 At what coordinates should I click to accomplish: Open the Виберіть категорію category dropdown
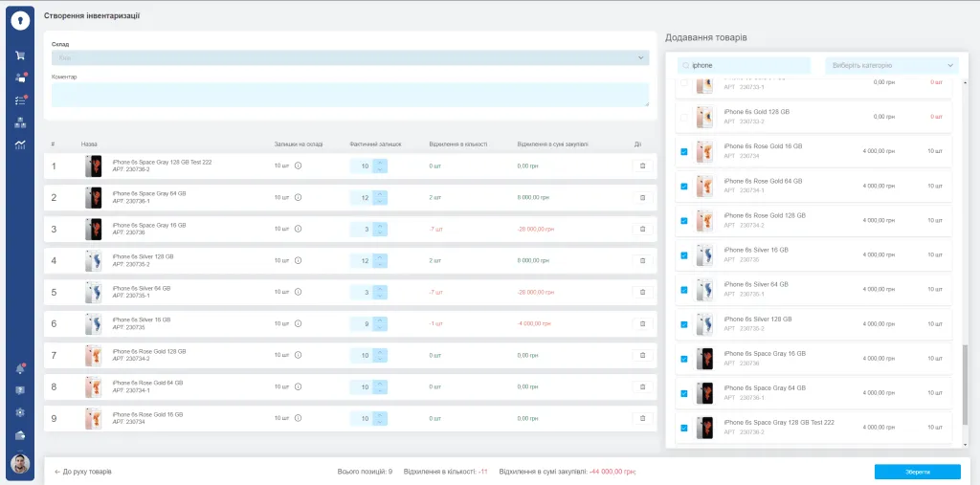(x=891, y=65)
